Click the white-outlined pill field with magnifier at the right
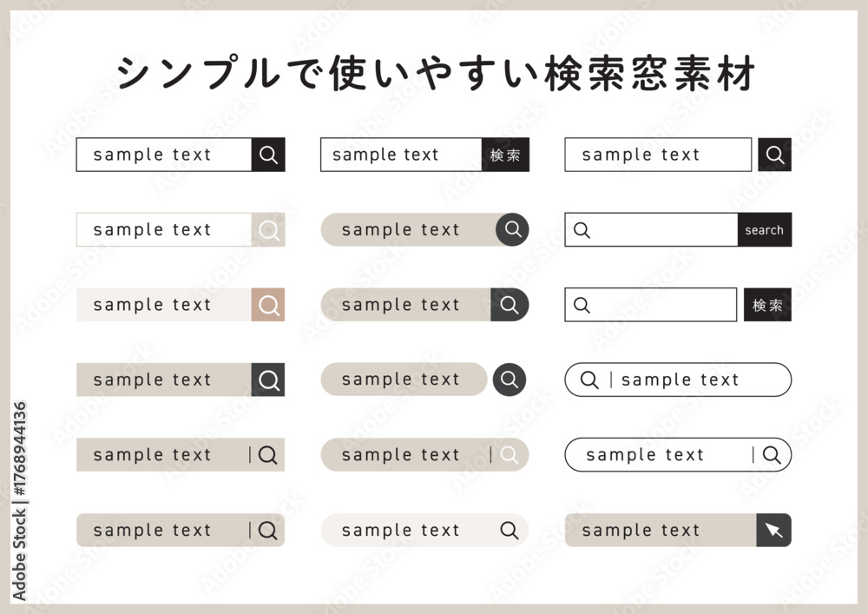 678,454
